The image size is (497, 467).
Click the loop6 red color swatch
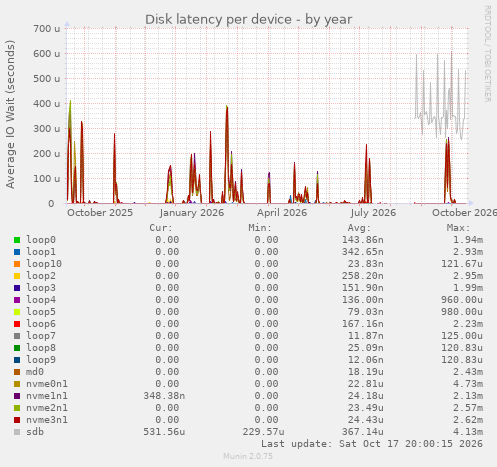[x=17, y=324]
